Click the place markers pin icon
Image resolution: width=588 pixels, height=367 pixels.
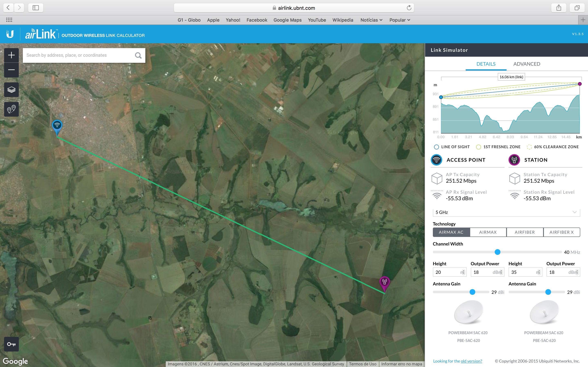(x=11, y=109)
